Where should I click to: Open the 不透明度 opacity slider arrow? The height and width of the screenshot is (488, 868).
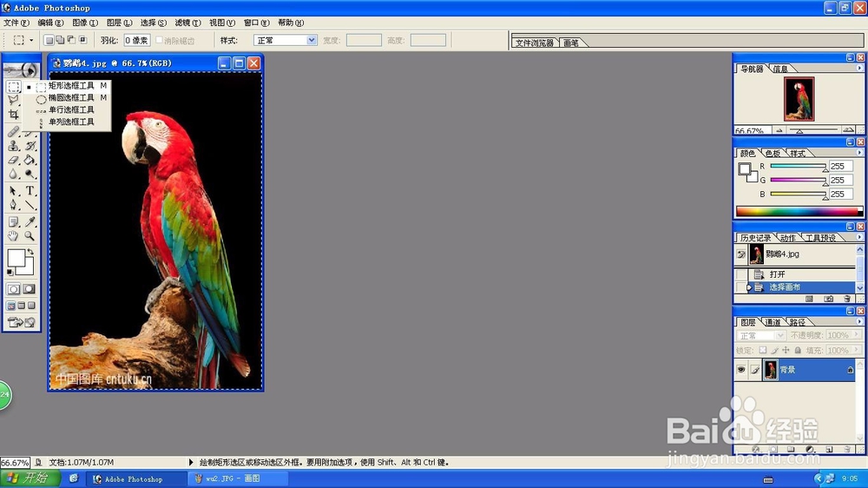tap(857, 335)
